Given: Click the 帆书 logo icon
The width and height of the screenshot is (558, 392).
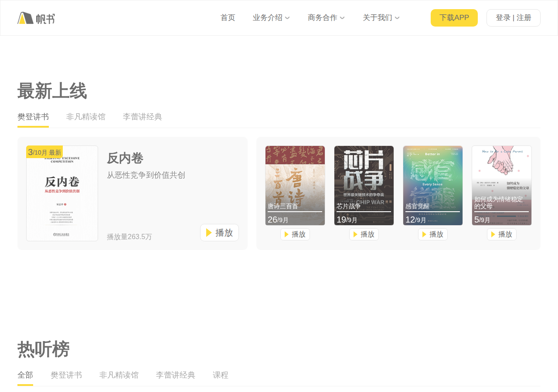Looking at the screenshot, I should [36, 18].
